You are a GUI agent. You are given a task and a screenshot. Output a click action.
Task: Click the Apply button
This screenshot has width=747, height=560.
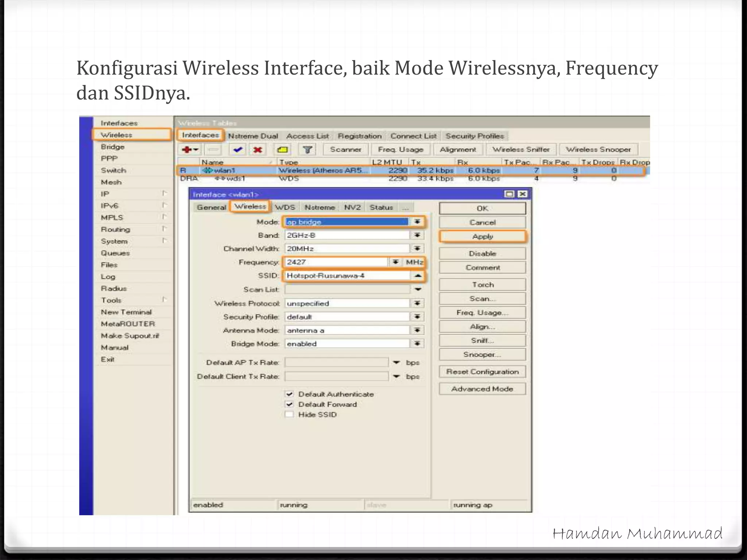coord(483,236)
